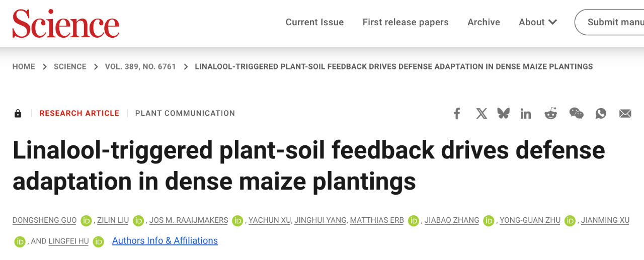The image size is (644, 260).
Task: Share the article on LinkedIn
Action: [526, 114]
